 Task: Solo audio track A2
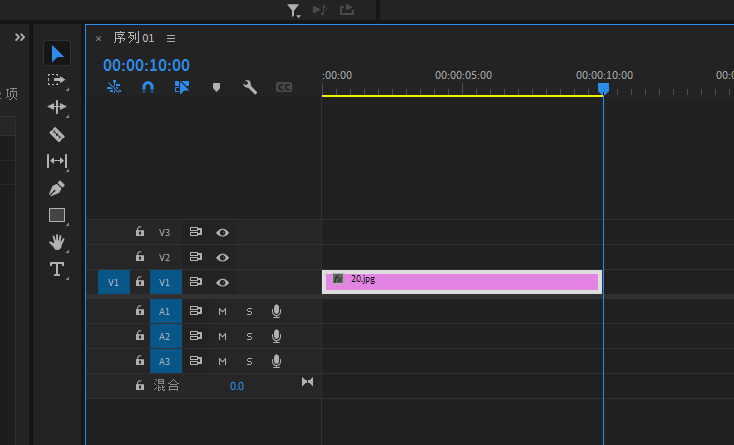[249, 336]
